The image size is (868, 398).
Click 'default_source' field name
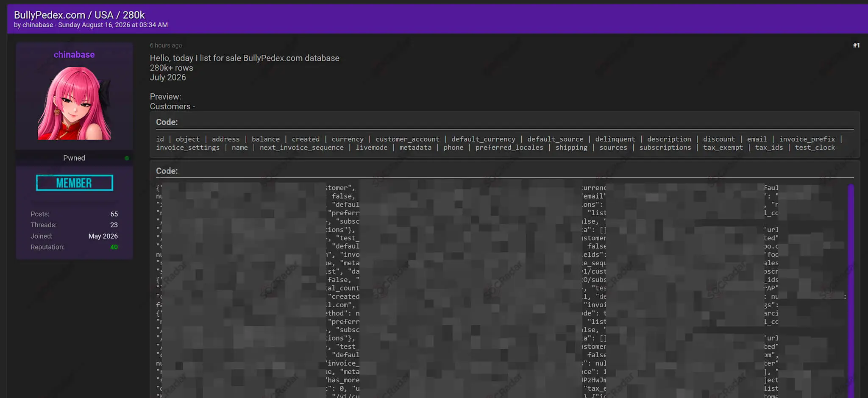(555, 139)
